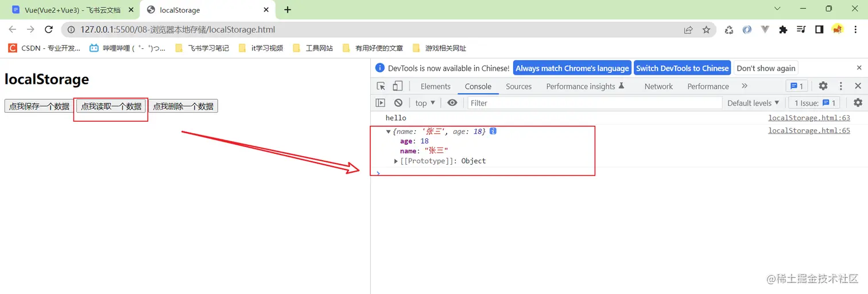Show the console sidebar icon
This screenshot has width=868, height=294.
pyautogui.click(x=380, y=103)
